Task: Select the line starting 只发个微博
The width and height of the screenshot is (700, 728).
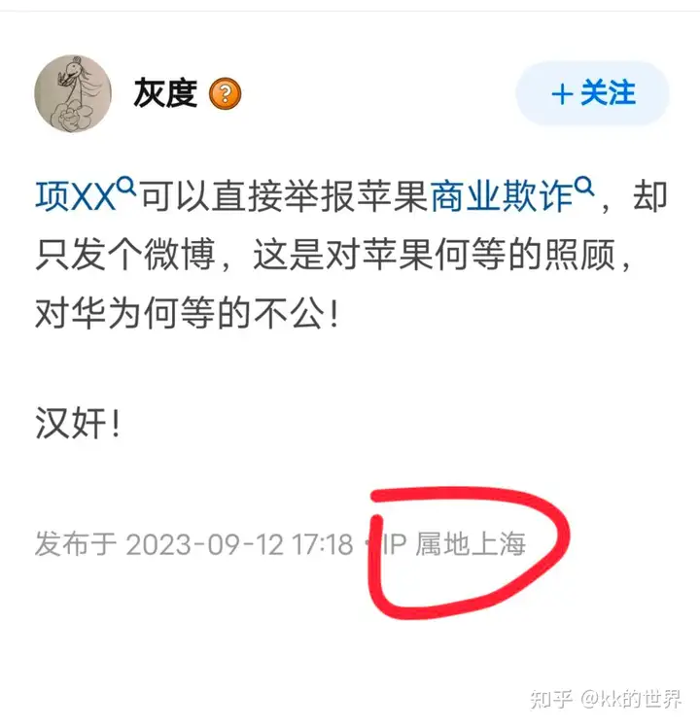Action: click(x=332, y=255)
